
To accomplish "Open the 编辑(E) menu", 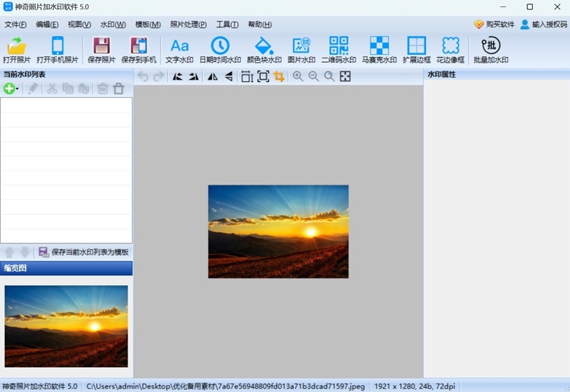I will click(x=47, y=24).
